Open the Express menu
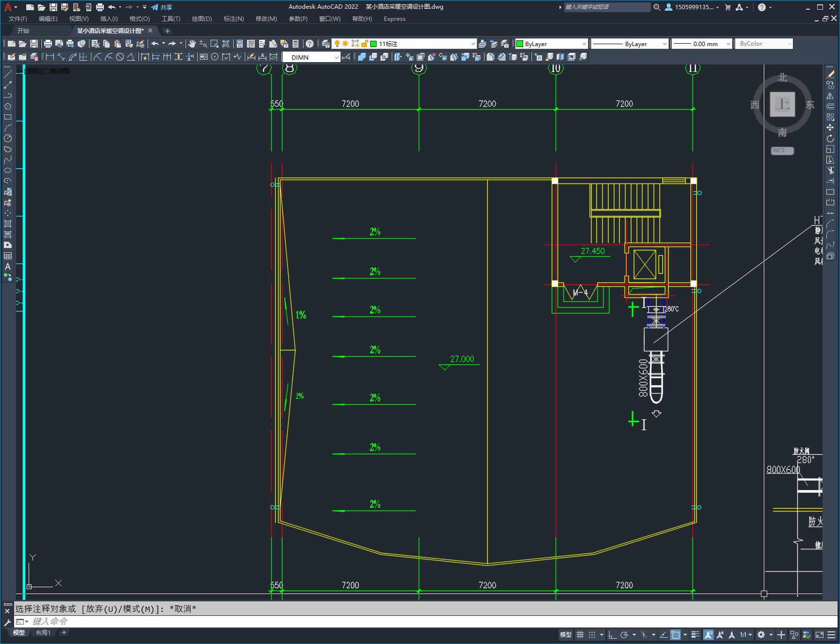 point(395,19)
